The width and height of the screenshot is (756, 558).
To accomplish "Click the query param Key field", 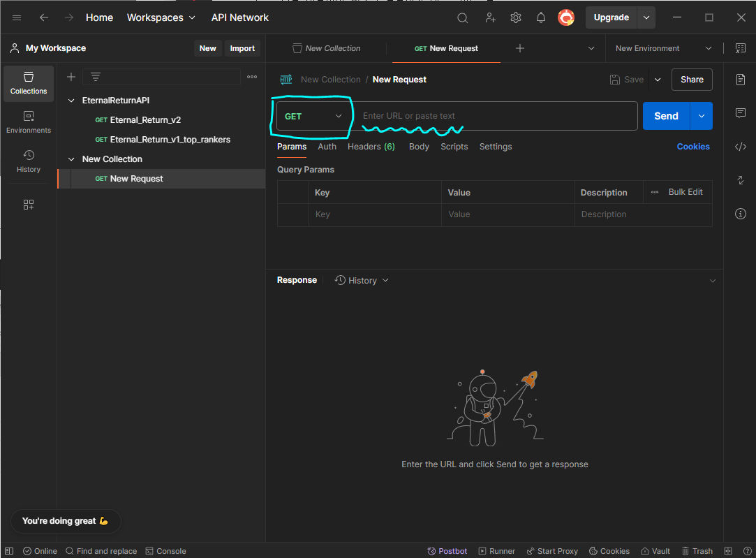I will (x=375, y=214).
